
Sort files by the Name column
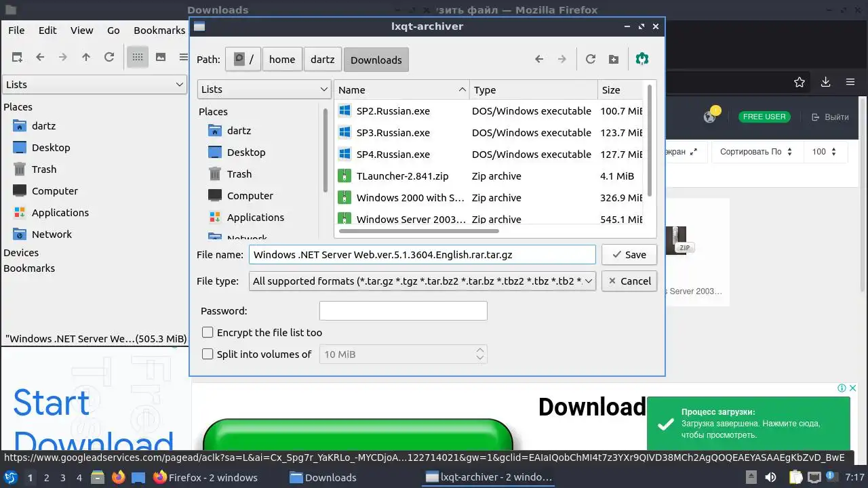[x=401, y=89]
